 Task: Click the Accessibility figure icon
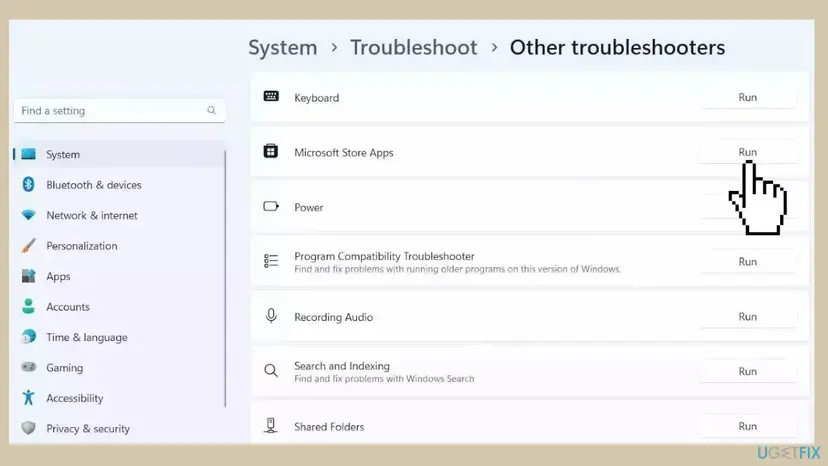[29, 397]
